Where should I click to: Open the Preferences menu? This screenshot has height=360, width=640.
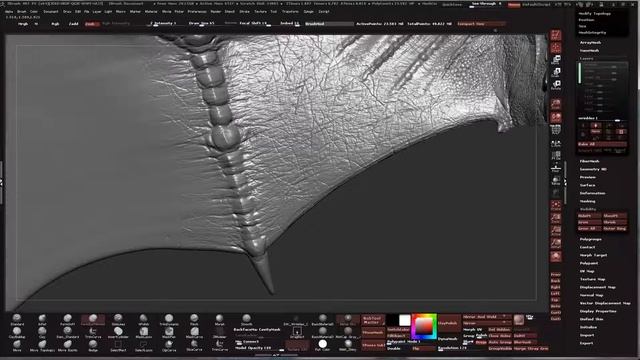pos(197,12)
